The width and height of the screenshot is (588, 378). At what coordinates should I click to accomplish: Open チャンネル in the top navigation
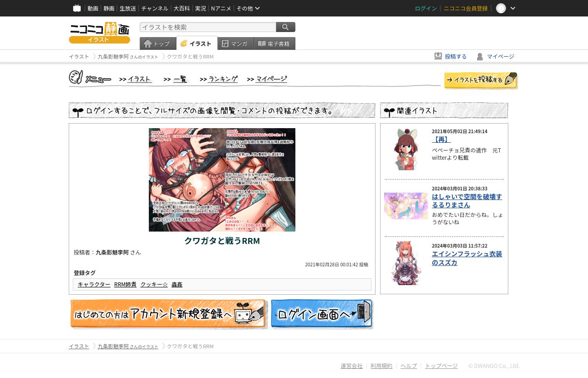coord(154,8)
